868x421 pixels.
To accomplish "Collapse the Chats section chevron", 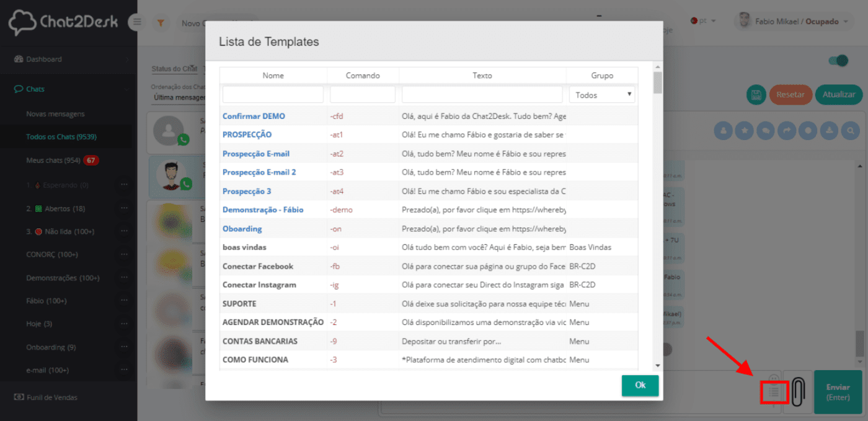I will 126,89.
